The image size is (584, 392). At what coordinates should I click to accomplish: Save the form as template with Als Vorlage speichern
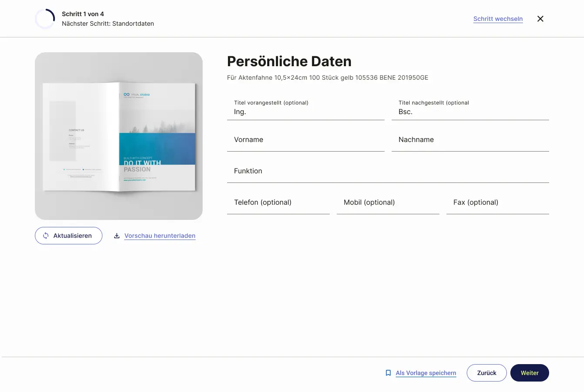click(x=426, y=373)
